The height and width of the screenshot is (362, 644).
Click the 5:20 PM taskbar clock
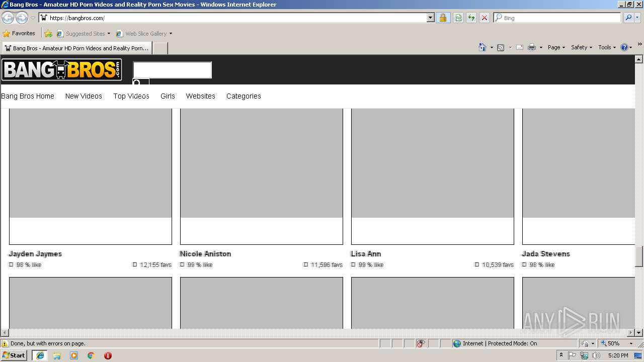click(618, 355)
